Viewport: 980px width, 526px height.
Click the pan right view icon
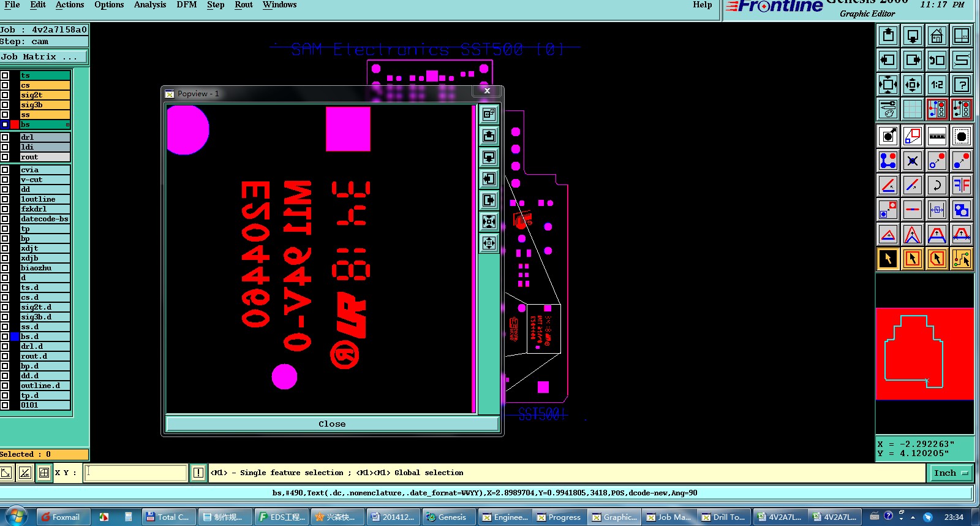click(913, 60)
